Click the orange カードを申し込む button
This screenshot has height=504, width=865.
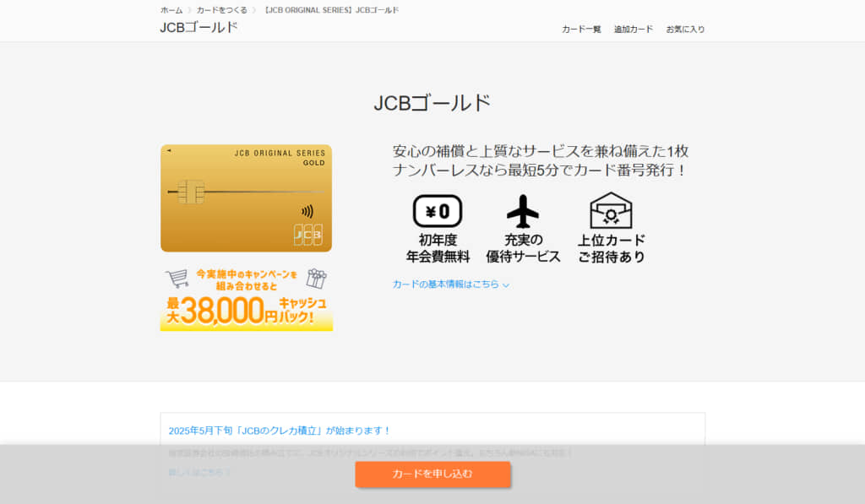[x=432, y=474]
